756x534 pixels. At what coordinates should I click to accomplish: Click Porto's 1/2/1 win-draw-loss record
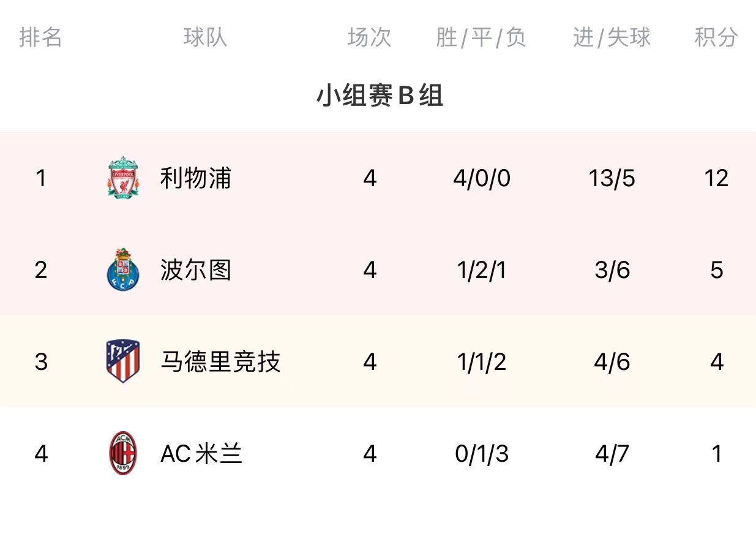pos(481,270)
